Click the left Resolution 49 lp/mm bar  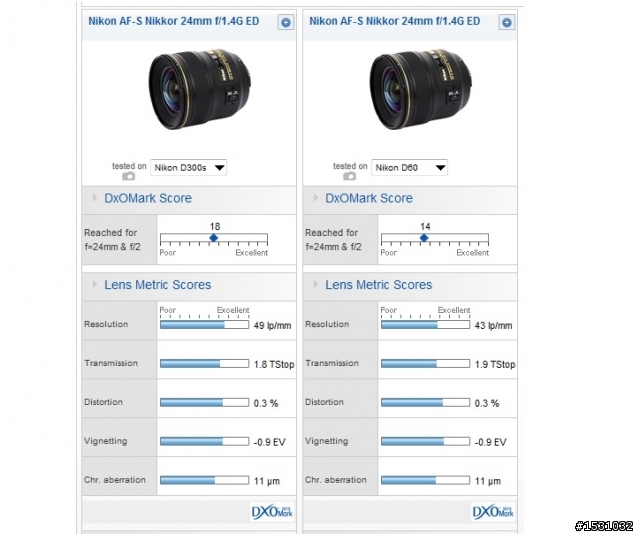coord(204,325)
